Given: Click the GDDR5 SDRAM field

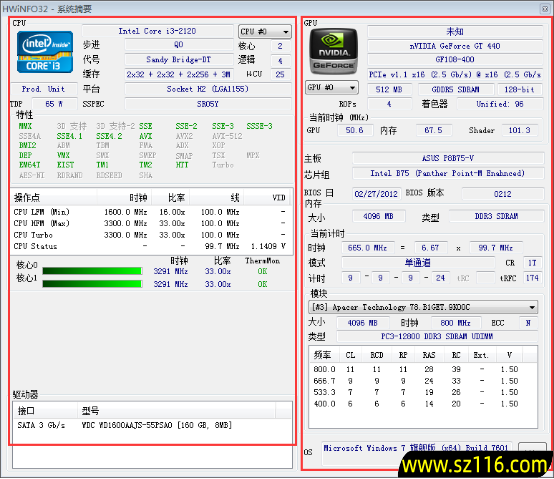Looking at the screenshot, I should coord(456,89).
